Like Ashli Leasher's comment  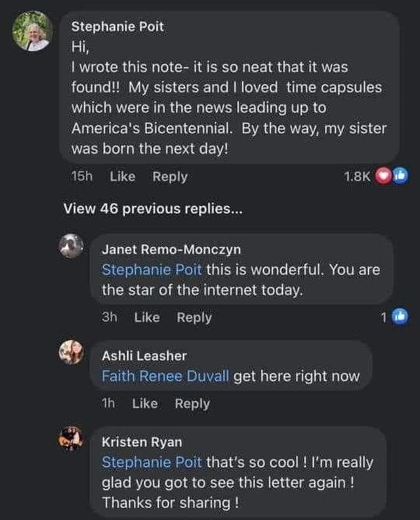[x=145, y=404]
